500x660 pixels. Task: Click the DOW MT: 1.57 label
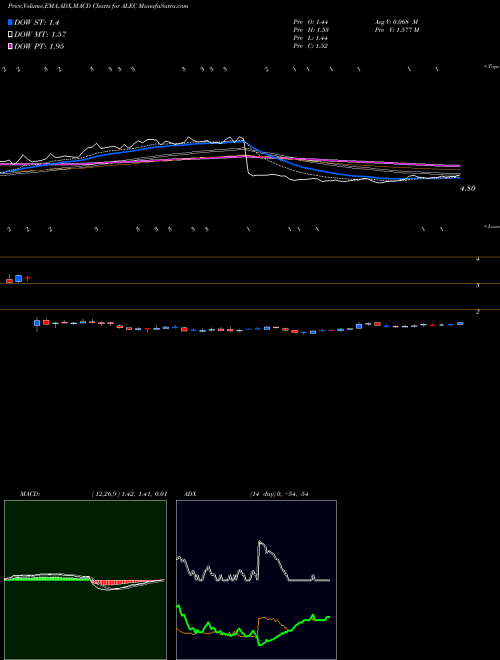pyautogui.click(x=40, y=35)
